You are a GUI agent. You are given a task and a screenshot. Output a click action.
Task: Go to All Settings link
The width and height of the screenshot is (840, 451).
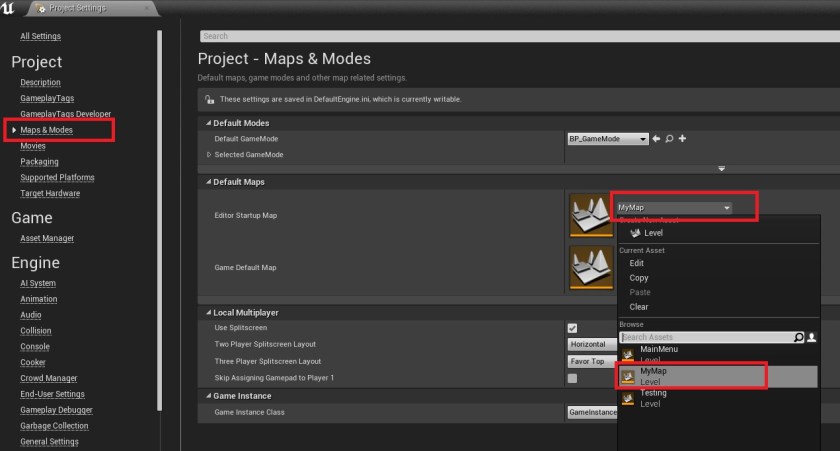tap(40, 36)
